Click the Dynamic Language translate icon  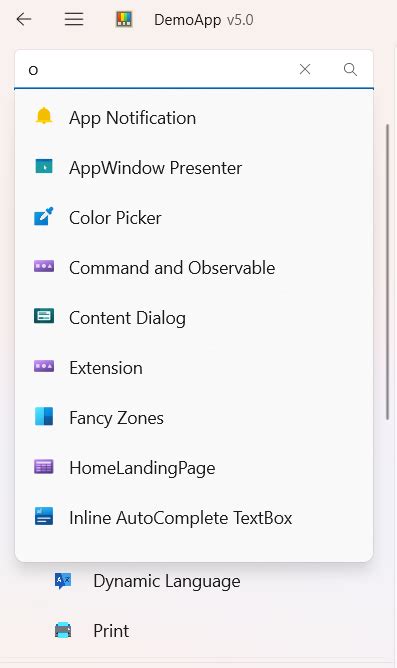(x=63, y=581)
